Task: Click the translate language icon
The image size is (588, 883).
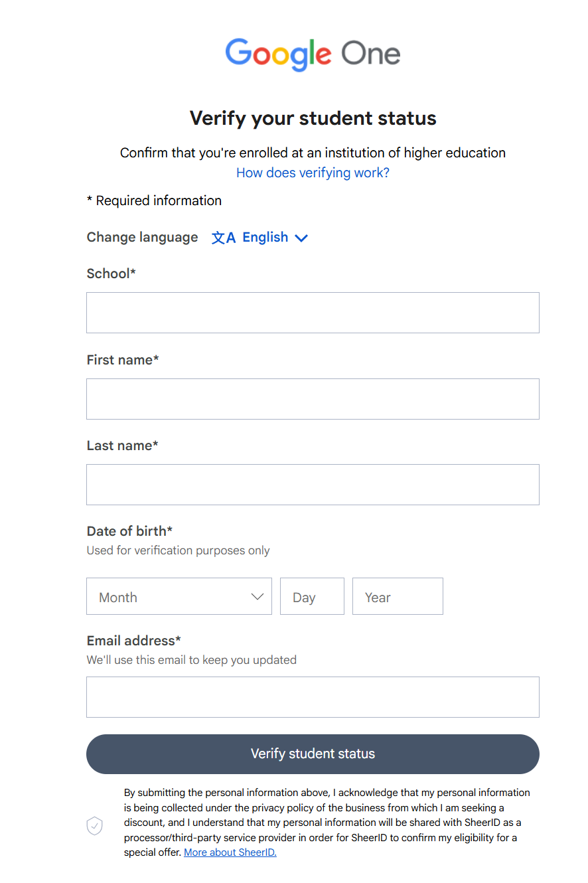Action: 224,238
